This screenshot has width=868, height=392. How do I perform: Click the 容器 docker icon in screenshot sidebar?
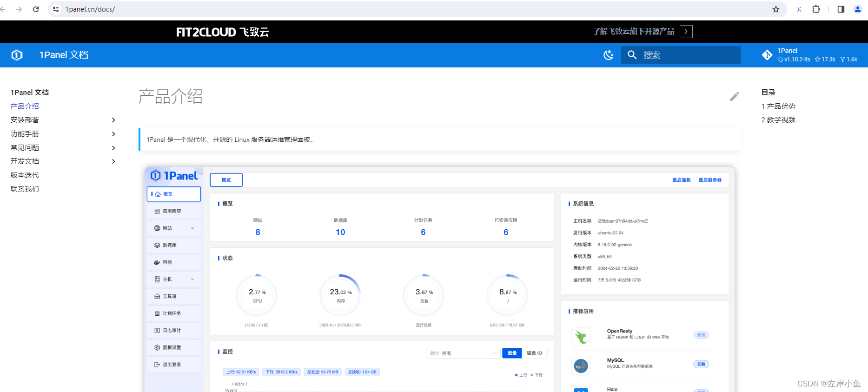tap(157, 262)
